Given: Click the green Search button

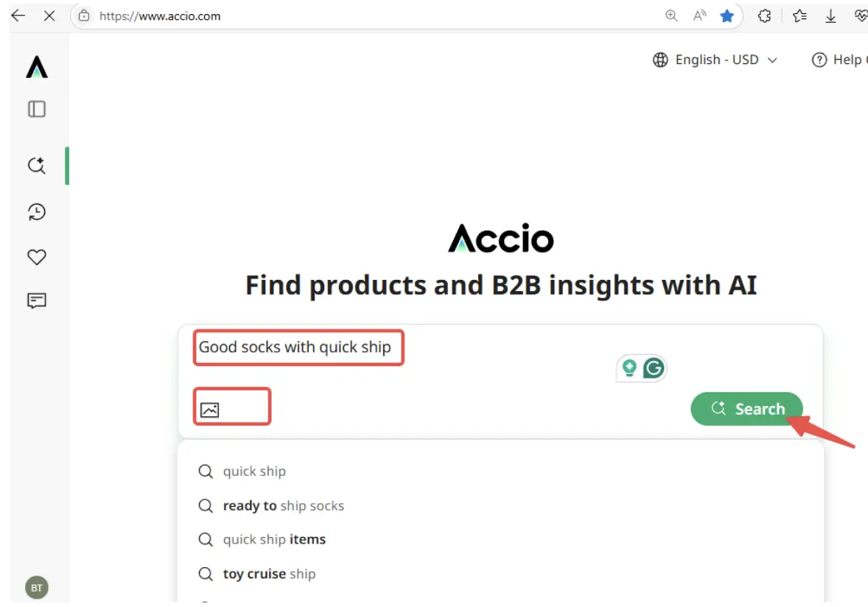Looking at the screenshot, I should [746, 409].
